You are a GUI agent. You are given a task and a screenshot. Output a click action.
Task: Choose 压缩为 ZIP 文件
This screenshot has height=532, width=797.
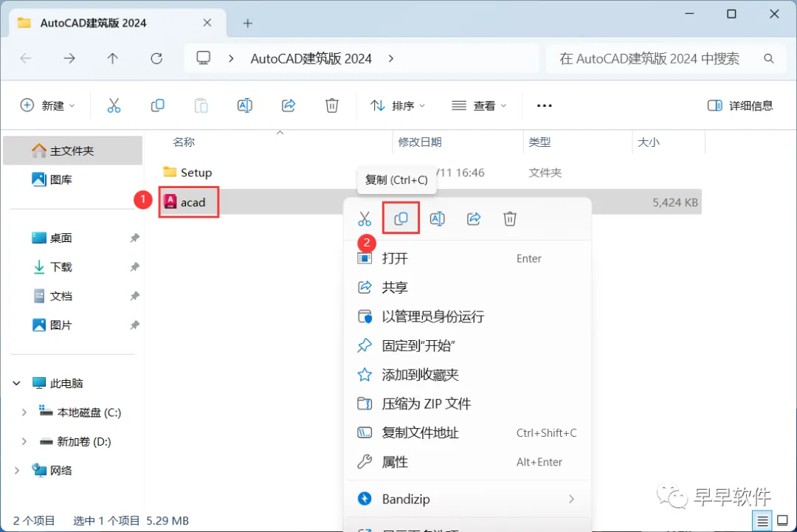(468, 404)
